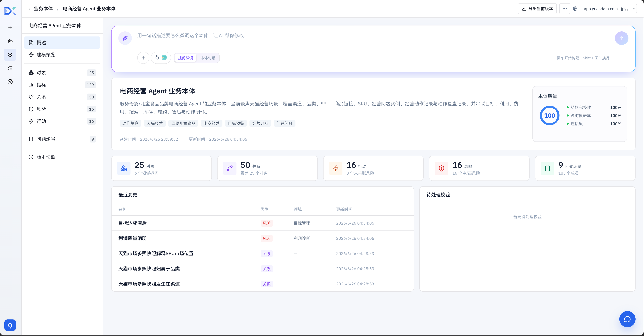Switch to 提问微调 mode

point(185,58)
